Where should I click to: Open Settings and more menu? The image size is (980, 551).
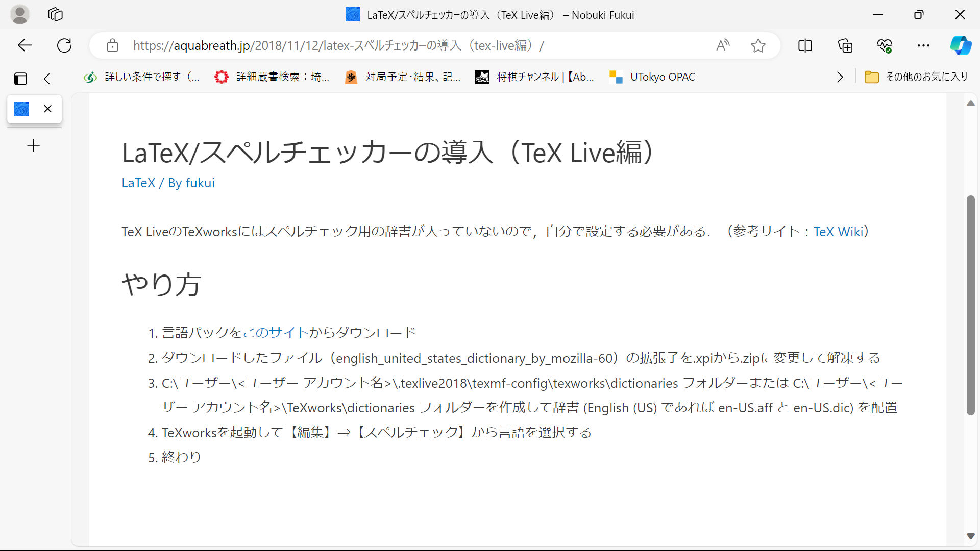923,45
